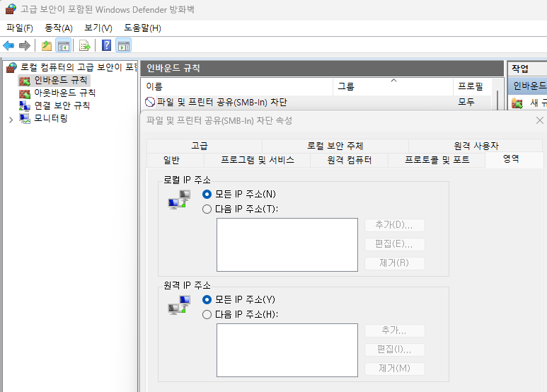Expand the 모니터링 tree node
This screenshot has width=547, height=392.
pos(11,120)
